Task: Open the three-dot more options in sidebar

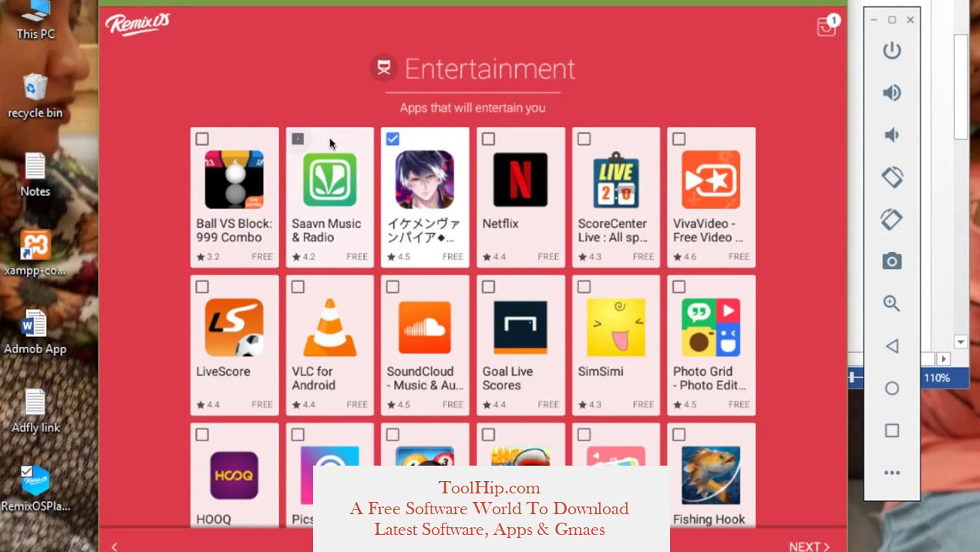Action: pos(892,473)
